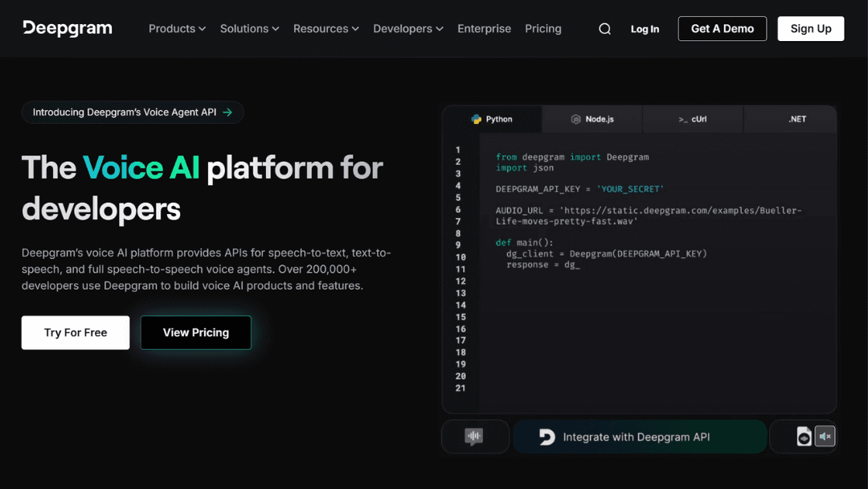This screenshot has width=868, height=489.
Task: Expand the Solutions dropdown menu
Action: [249, 29]
